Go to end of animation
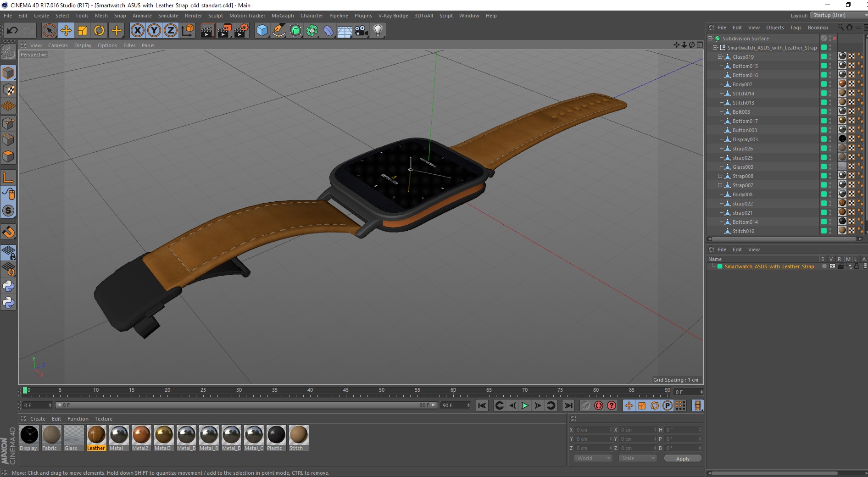 point(568,405)
